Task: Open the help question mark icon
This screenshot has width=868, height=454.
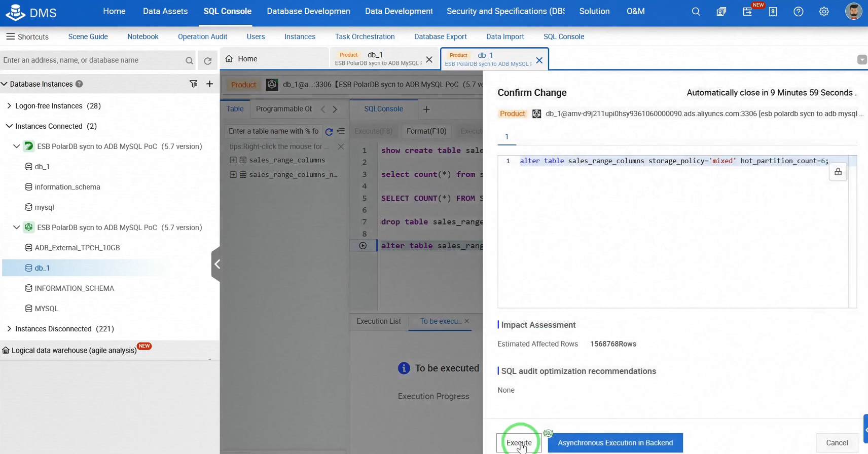Action: (799, 12)
